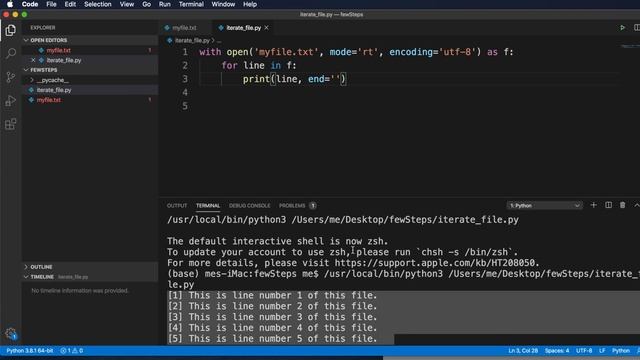Switch to the Debug Console tab
This screenshot has height=360, width=640.
point(249,205)
